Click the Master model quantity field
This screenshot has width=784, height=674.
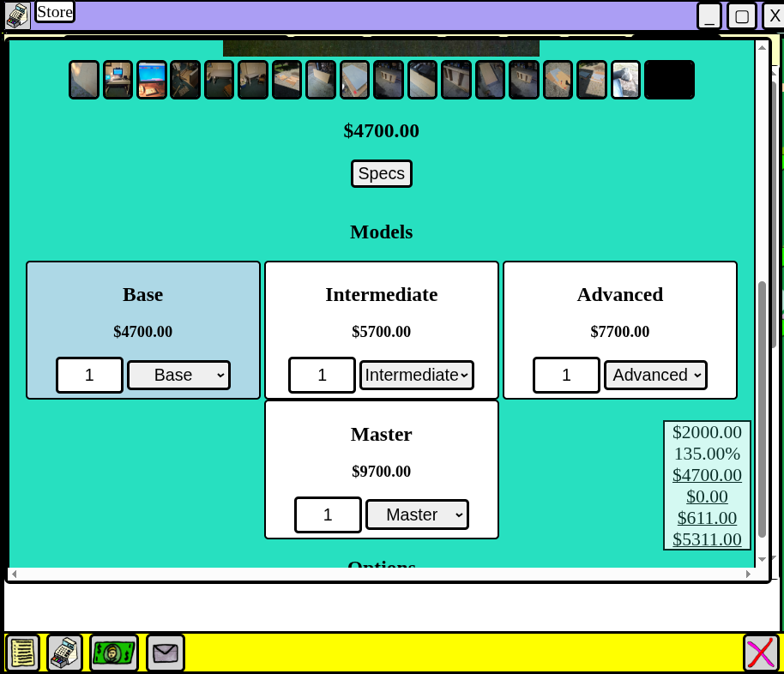click(328, 515)
